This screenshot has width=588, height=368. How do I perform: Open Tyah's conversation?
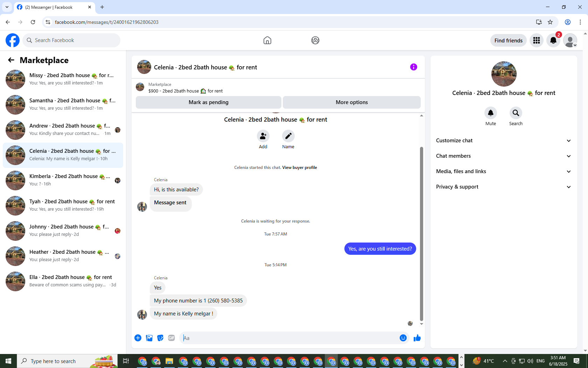[x=63, y=206]
